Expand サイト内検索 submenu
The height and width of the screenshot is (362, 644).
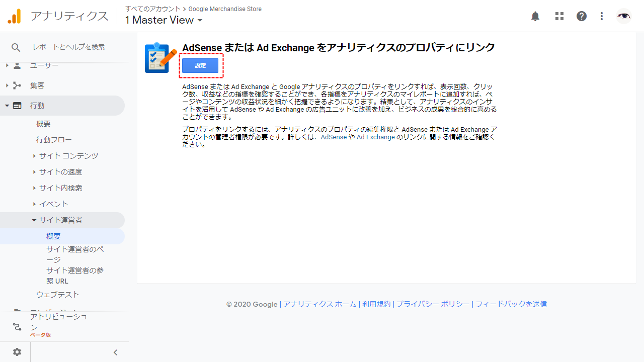(x=34, y=188)
